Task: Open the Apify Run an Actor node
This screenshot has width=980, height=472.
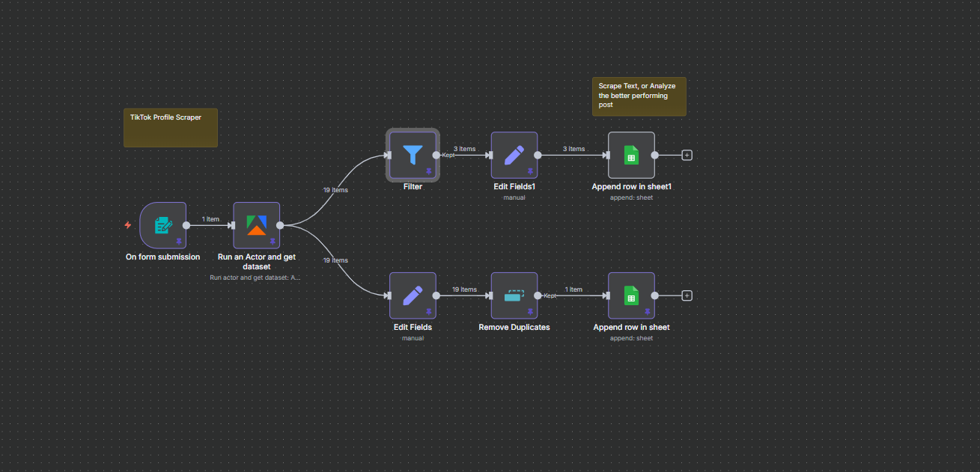Action: [x=256, y=224]
